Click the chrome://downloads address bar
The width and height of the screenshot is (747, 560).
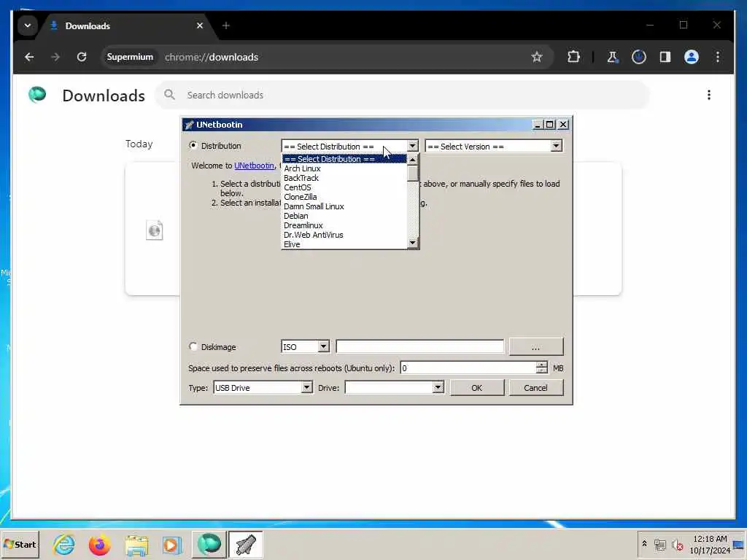[x=329, y=57]
